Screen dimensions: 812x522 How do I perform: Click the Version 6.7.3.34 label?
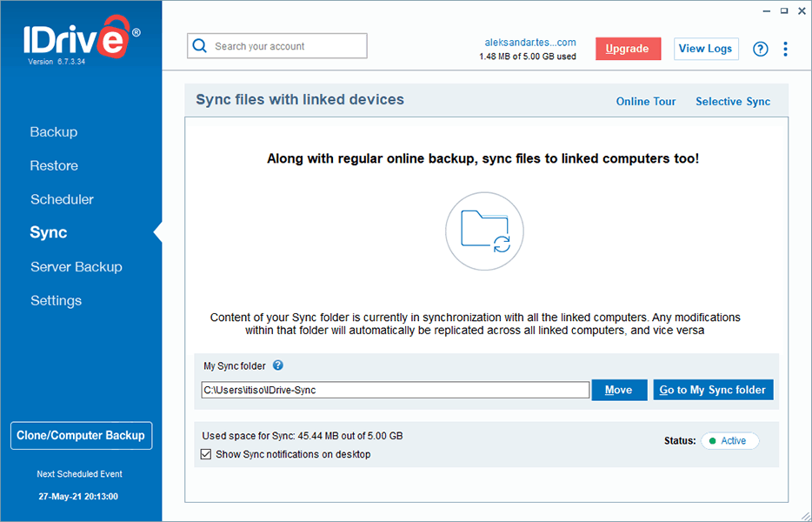57,62
